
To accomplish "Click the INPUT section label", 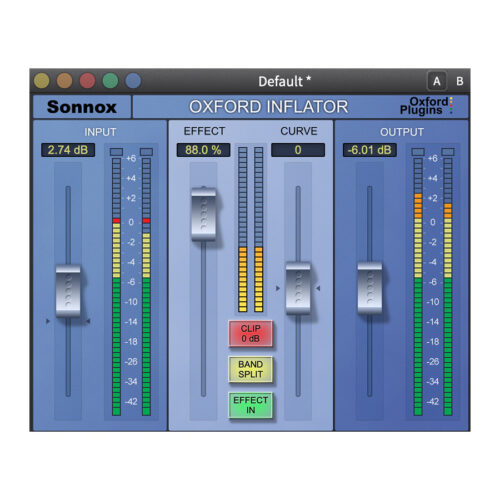I will pyautogui.click(x=100, y=132).
